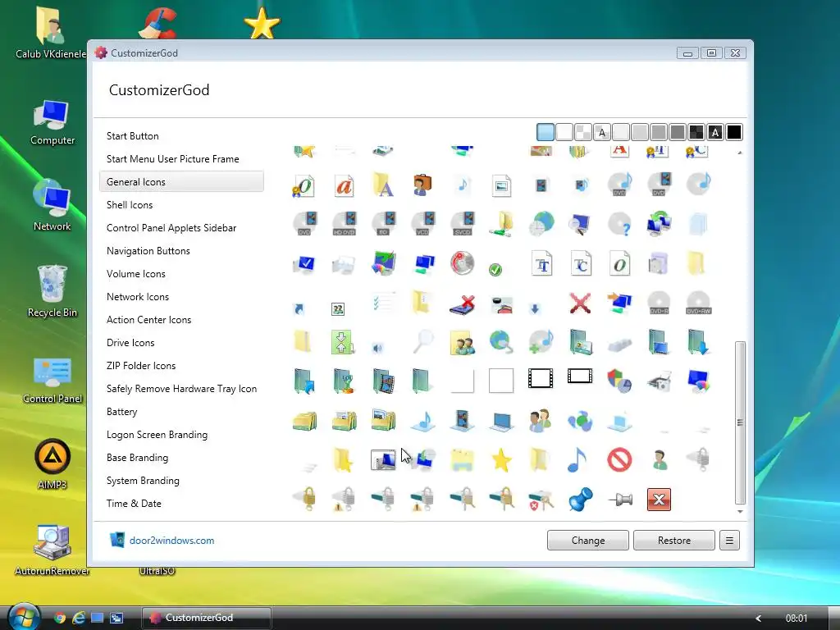Choose the black swatch with letter A
This screenshot has height=630, width=840.
click(x=715, y=132)
